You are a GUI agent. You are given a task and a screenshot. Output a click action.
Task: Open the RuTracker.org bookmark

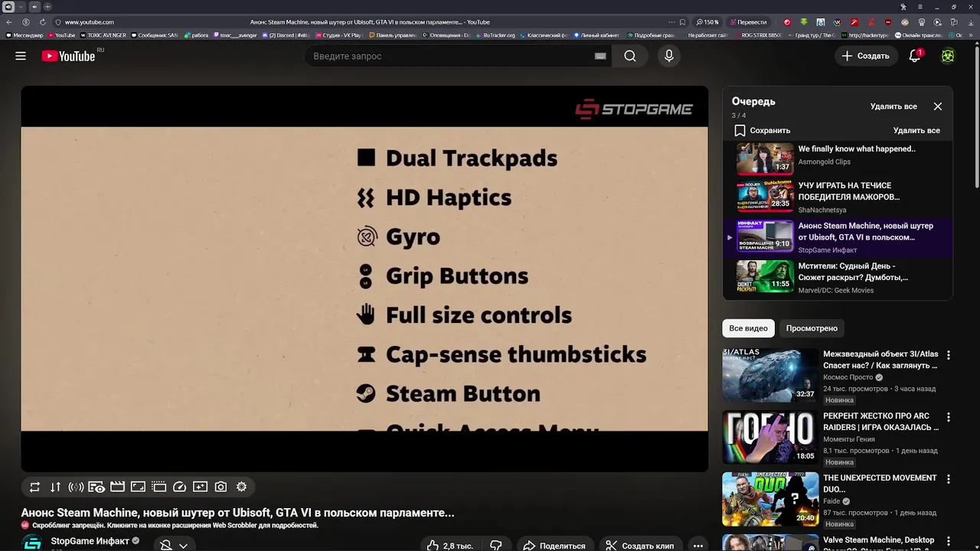tap(495, 35)
